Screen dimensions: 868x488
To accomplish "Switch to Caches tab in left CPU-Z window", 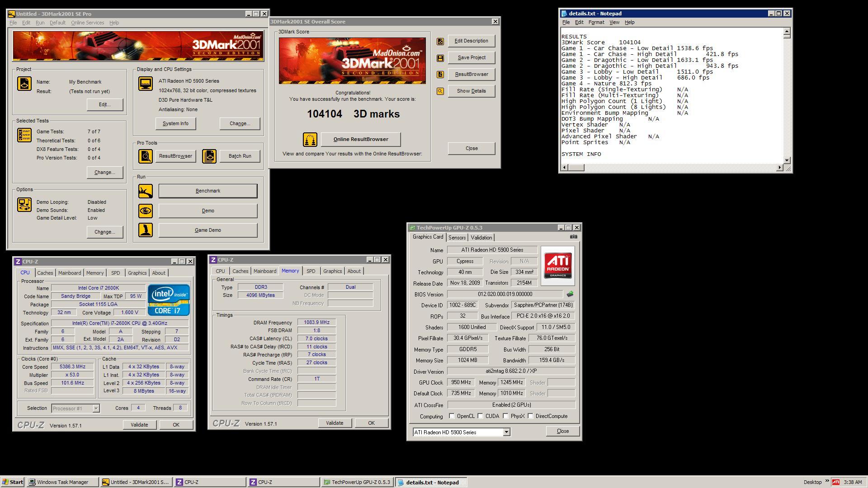I will (45, 273).
